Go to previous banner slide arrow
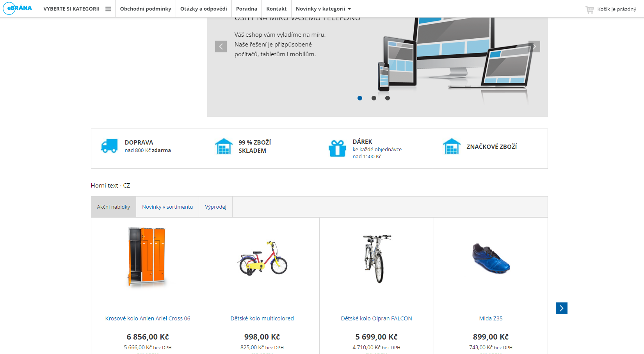 221,46
